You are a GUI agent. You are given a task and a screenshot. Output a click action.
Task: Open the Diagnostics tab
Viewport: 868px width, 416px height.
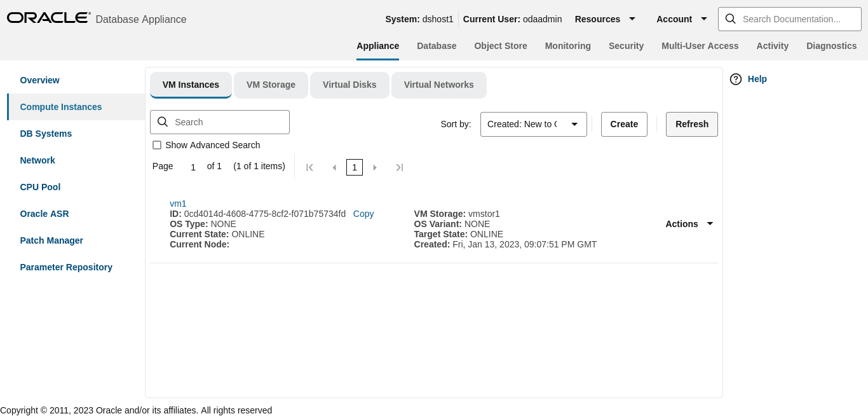(832, 45)
